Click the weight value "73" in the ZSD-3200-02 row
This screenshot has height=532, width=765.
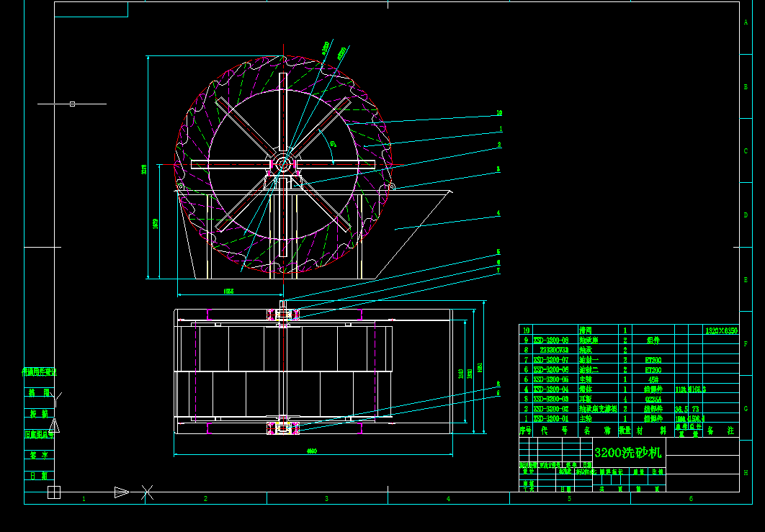pos(695,409)
